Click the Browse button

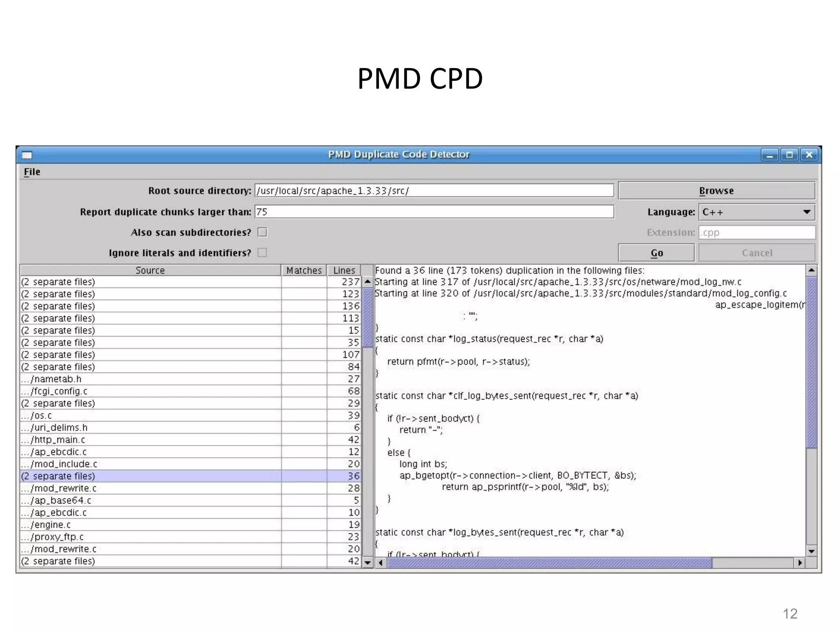(716, 191)
